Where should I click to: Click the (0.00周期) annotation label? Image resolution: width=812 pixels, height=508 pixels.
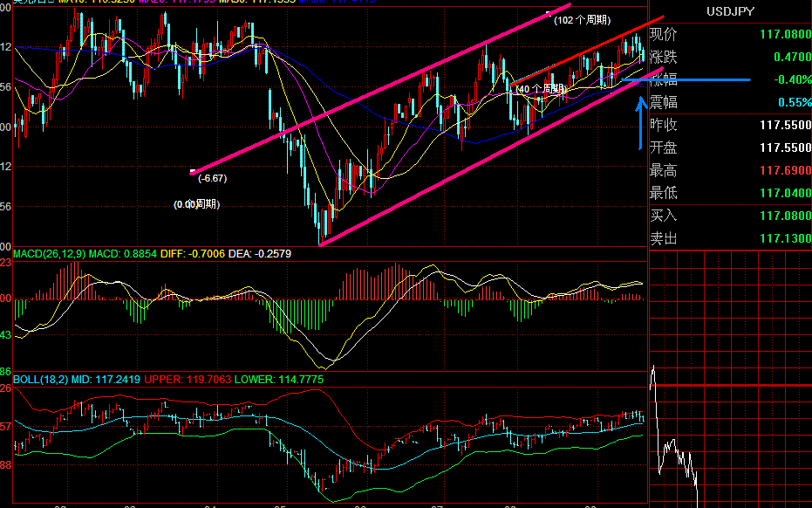tap(197, 205)
